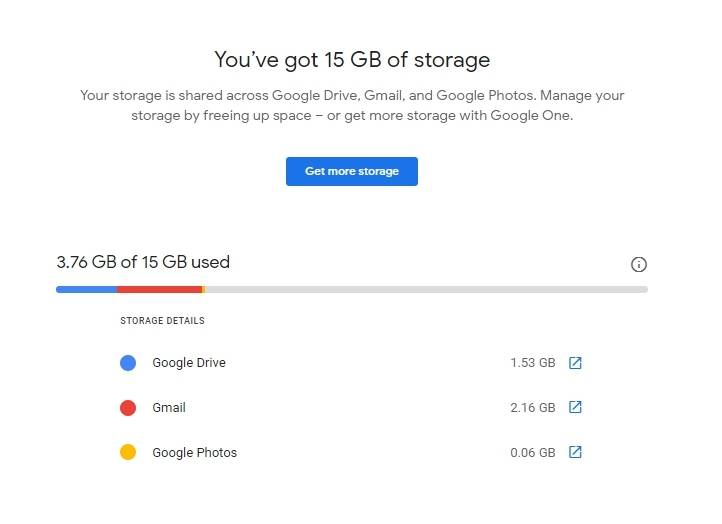Click the red Gmail dot

coord(128,408)
